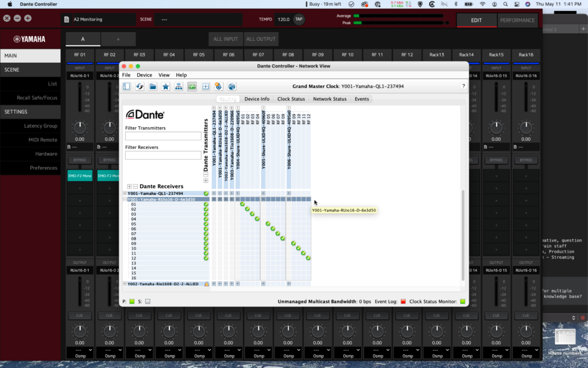Collapse Y001-Yamaha-RUio16-D-6e3d50 receiver row
588x368 pixels.
(x=125, y=200)
